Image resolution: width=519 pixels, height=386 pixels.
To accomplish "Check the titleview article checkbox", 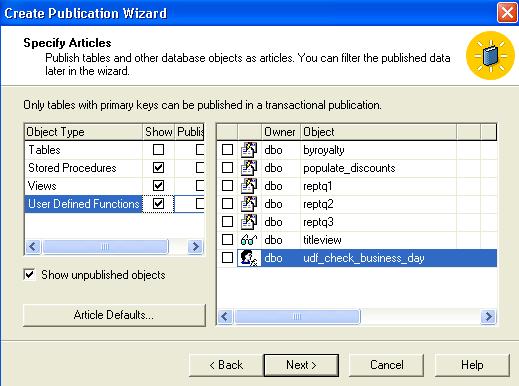I will 227,239.
